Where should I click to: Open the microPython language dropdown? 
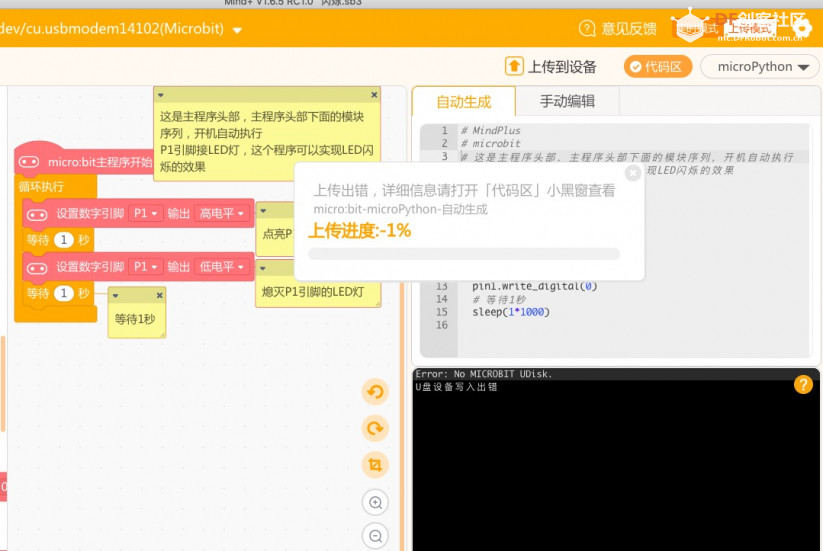pyautogui.click(x=762, y=67)
